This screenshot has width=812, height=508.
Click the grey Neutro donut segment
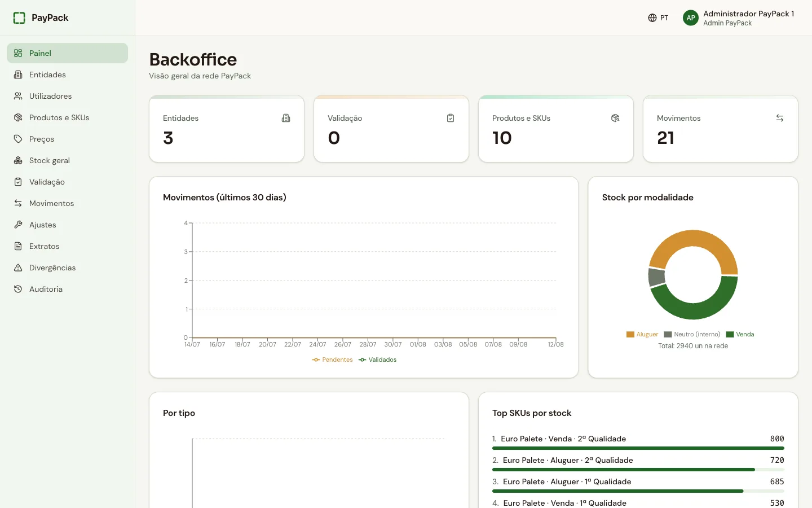coord(656,277)
